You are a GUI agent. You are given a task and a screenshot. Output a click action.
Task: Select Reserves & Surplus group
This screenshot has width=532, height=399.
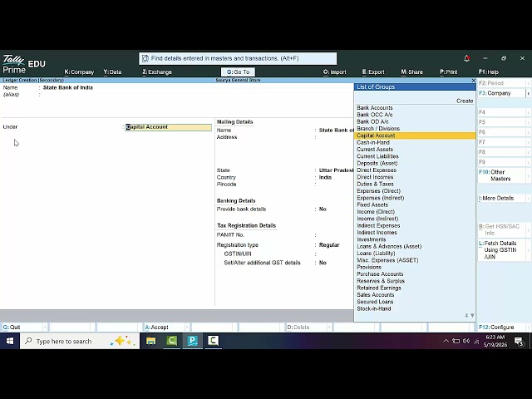tap(415, 281)
